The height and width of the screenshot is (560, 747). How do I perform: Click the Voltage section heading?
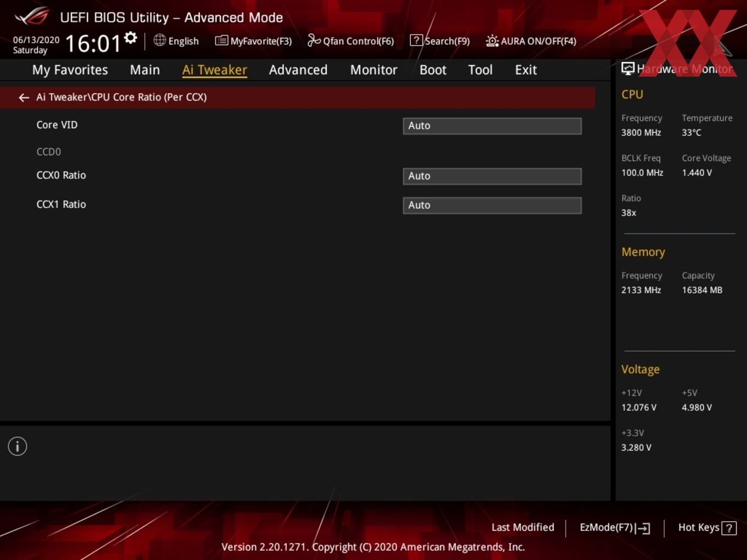(x=640, y=369)
